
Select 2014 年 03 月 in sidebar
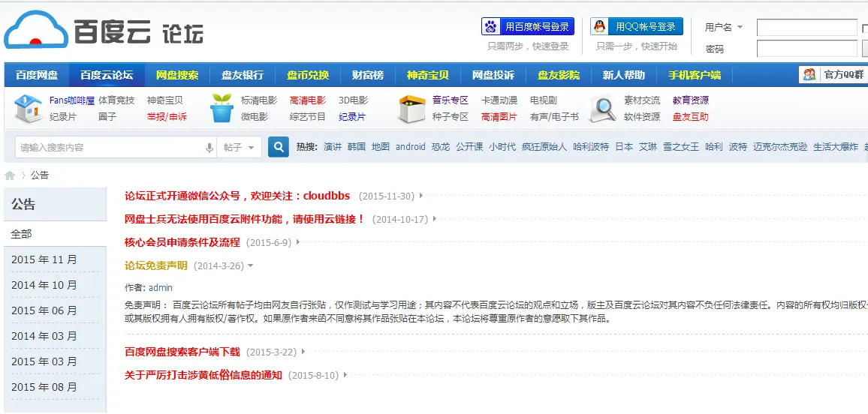(44, 336)
